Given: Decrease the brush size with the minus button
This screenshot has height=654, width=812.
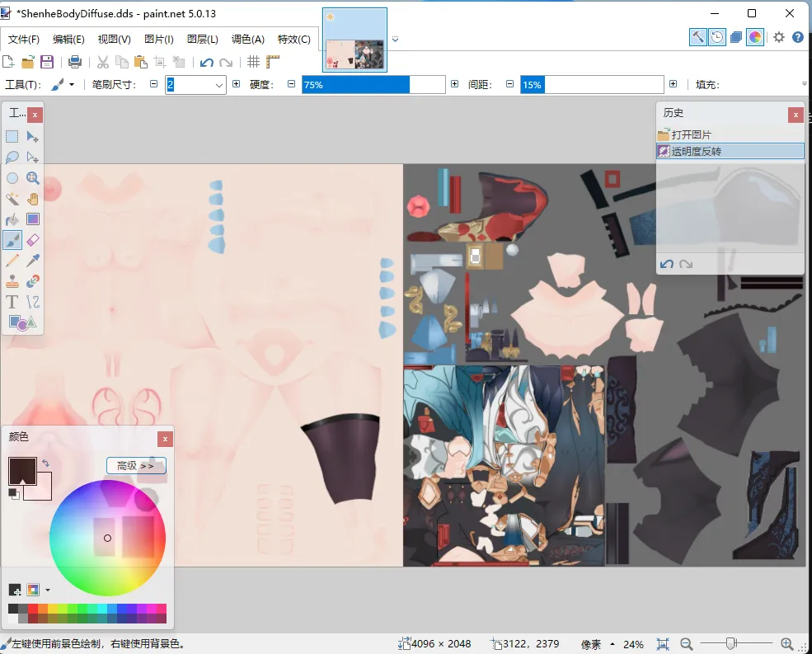Looking at the screenshot, I should [x=154, y=84].
